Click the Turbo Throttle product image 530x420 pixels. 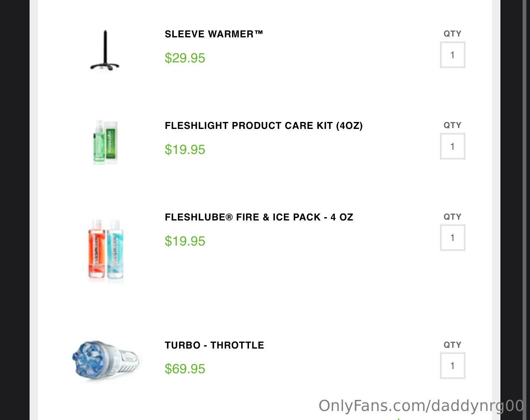(x=106, y=360)
